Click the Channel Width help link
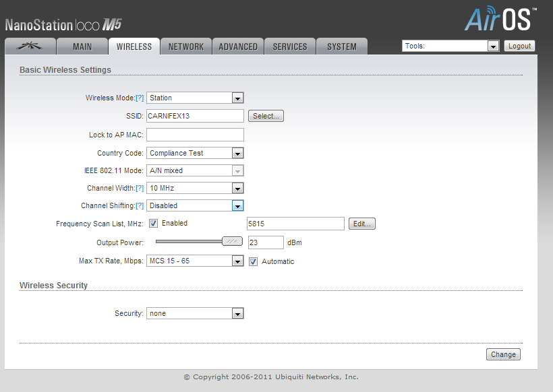553x392 pixels. click(x=140, y=188)
